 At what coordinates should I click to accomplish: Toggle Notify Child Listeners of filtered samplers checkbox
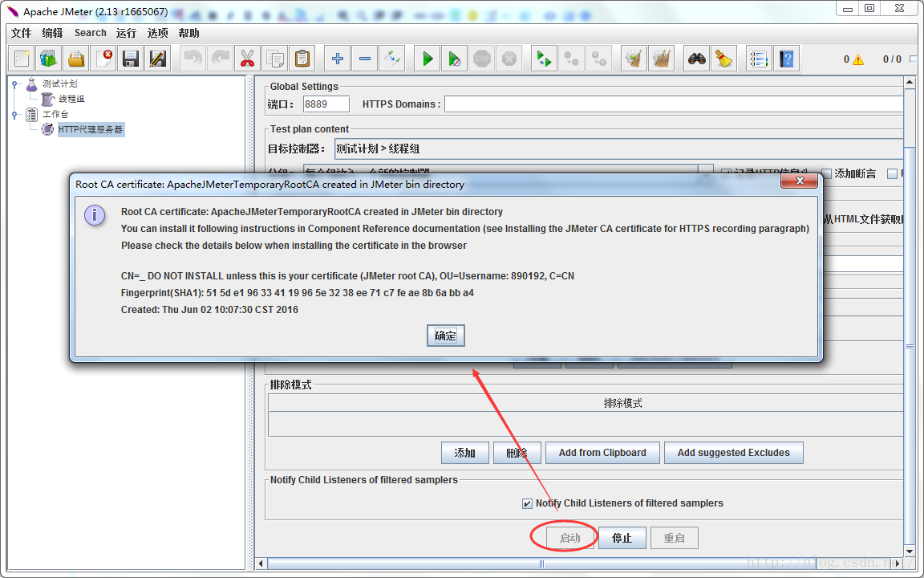527,503
